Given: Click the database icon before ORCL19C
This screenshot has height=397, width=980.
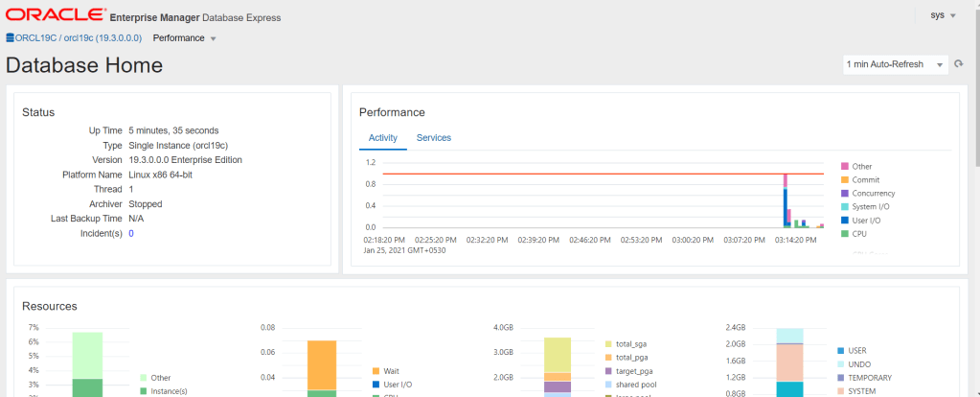Looking at the screenshot, I should tap(10, 37).
